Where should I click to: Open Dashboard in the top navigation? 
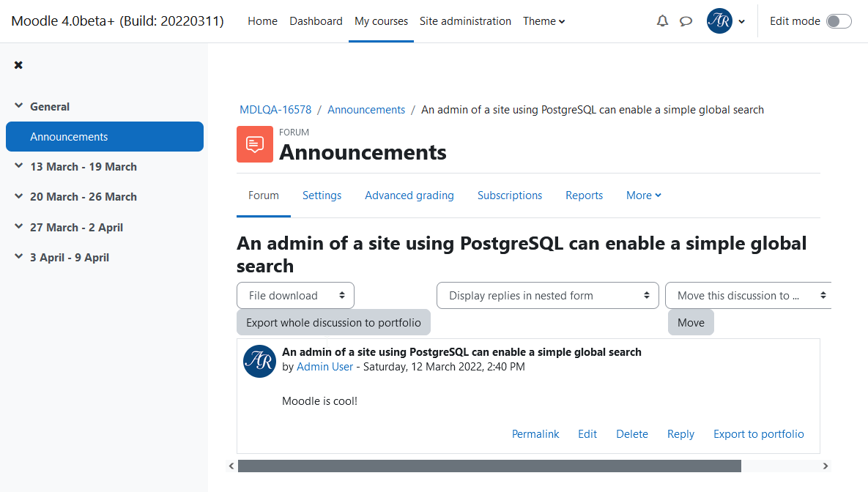pyautogui.click(x=316, y=21)
